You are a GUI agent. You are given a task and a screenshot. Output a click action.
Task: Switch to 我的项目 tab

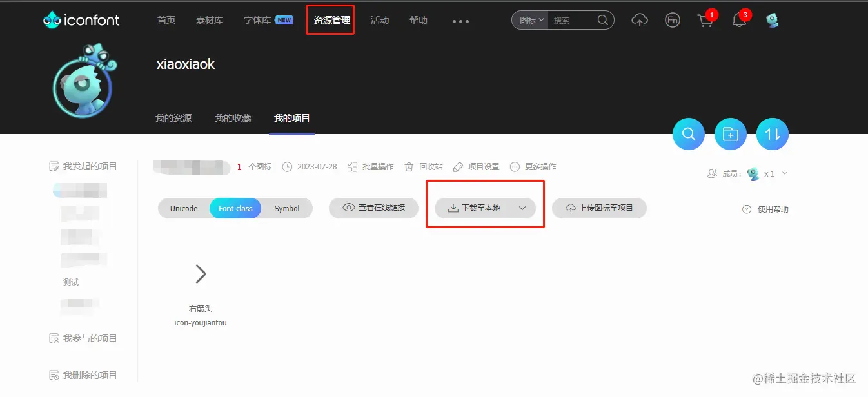click(292, 118)
